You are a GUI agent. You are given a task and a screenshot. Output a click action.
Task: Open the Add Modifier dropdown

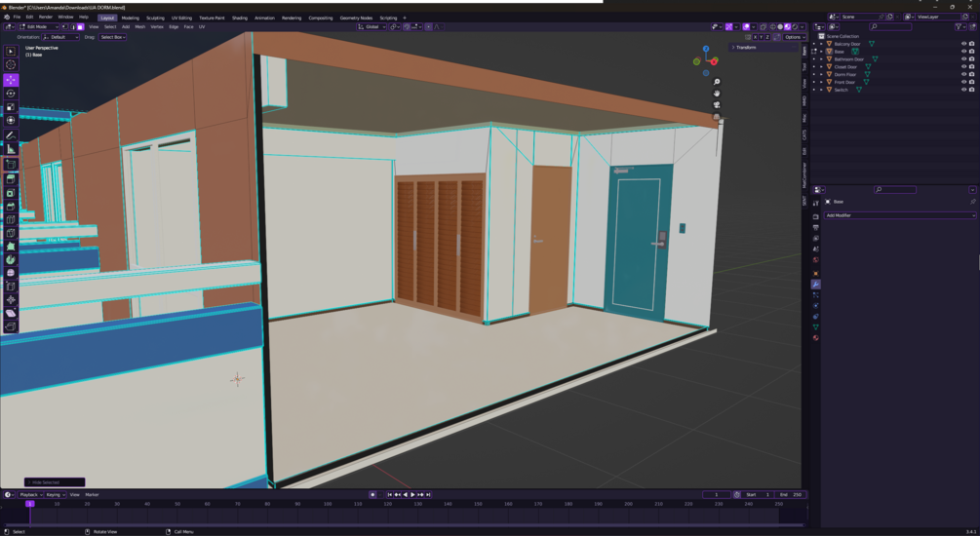(x=899, y=215)
